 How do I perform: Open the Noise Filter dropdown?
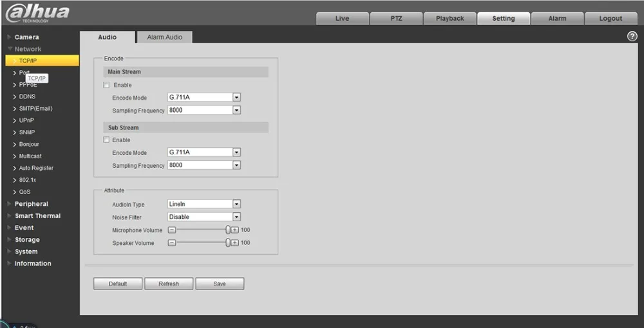(x=204, y=217)
